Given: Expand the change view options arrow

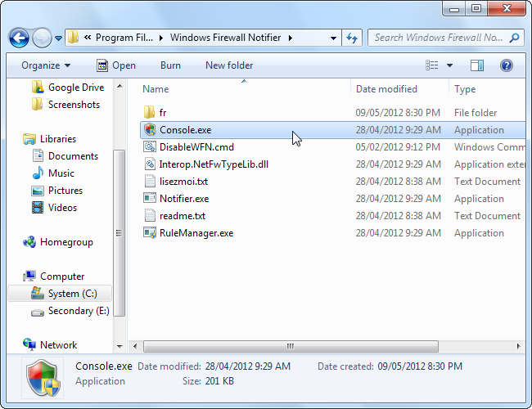Looking at the screenshot, I should click(x=449, y=65).
